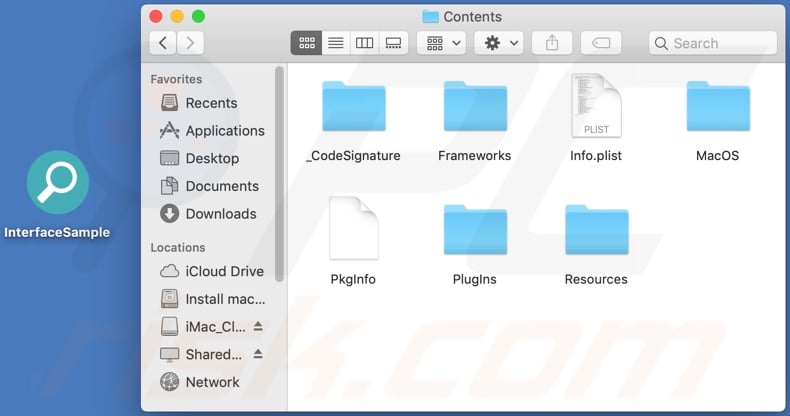Screen dimensions: 790x416
Task: Eject the iMac_Cl... volume
Action: pyautogui.click(x=258, y=326)
